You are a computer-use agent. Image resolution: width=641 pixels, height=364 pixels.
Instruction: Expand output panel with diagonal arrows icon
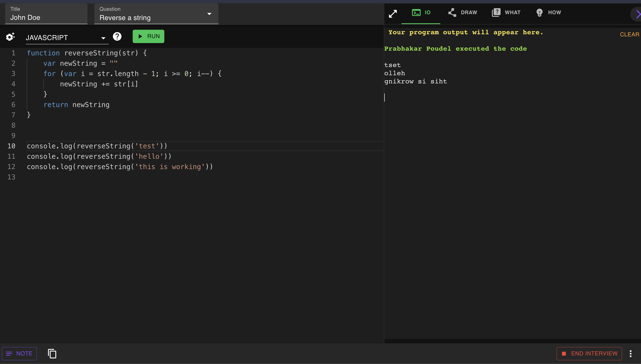pos(393,14)
